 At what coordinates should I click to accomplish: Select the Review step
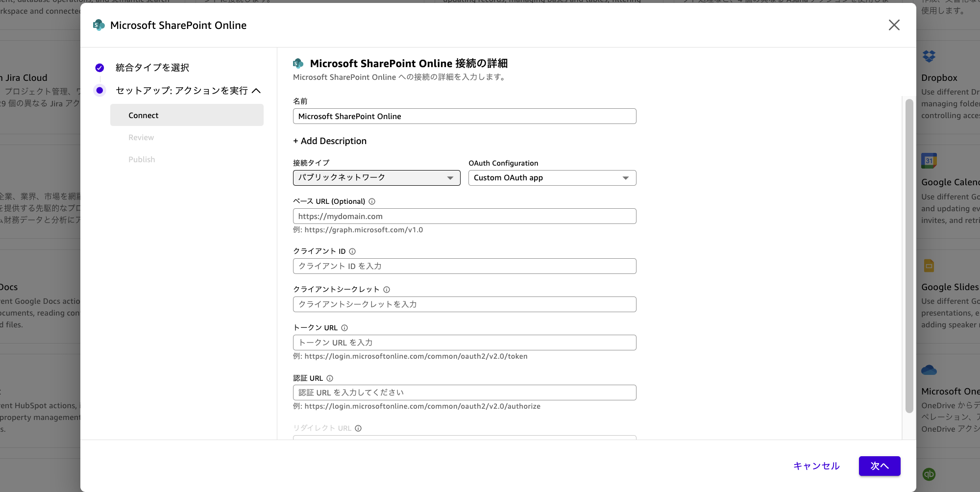[141, 138]
